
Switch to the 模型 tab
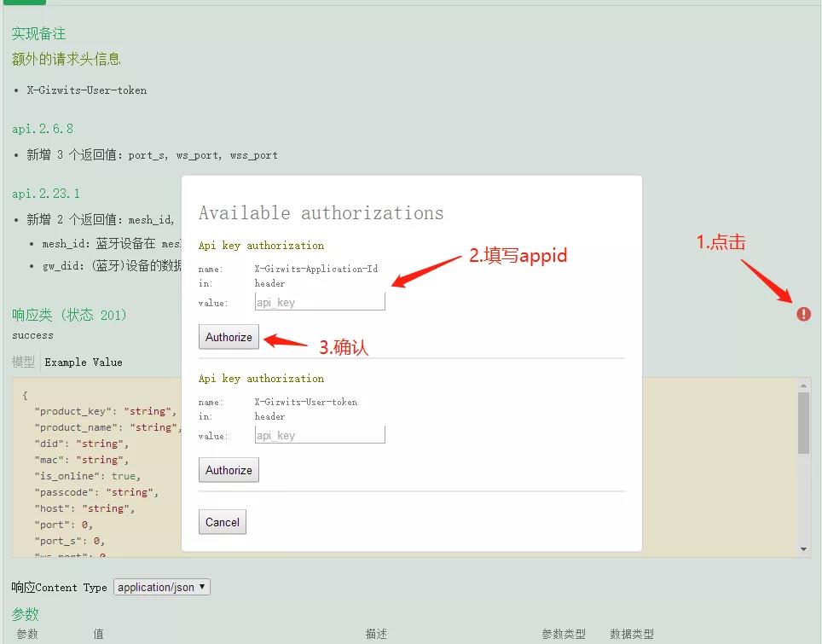pos(23,362)
